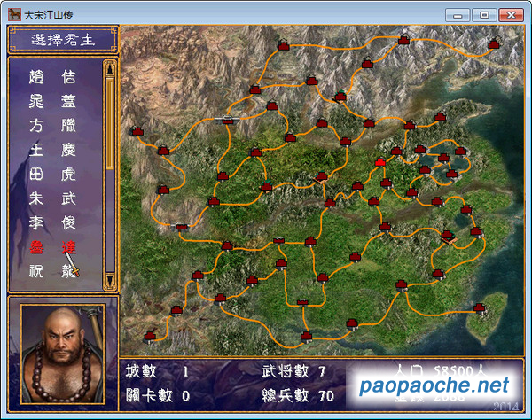
Task: Click the ruler list scroll-down arrow
Action: tap(110, 281)
